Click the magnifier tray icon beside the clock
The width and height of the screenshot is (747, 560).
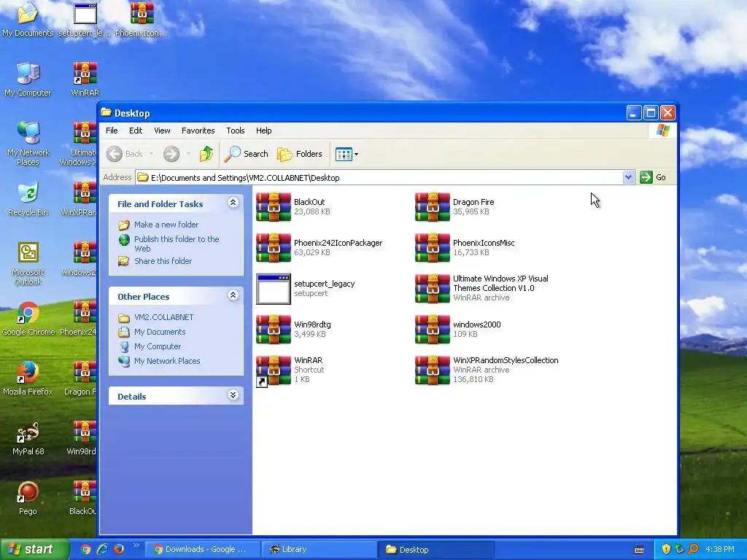pyautogui.click(x=693, y=550)
